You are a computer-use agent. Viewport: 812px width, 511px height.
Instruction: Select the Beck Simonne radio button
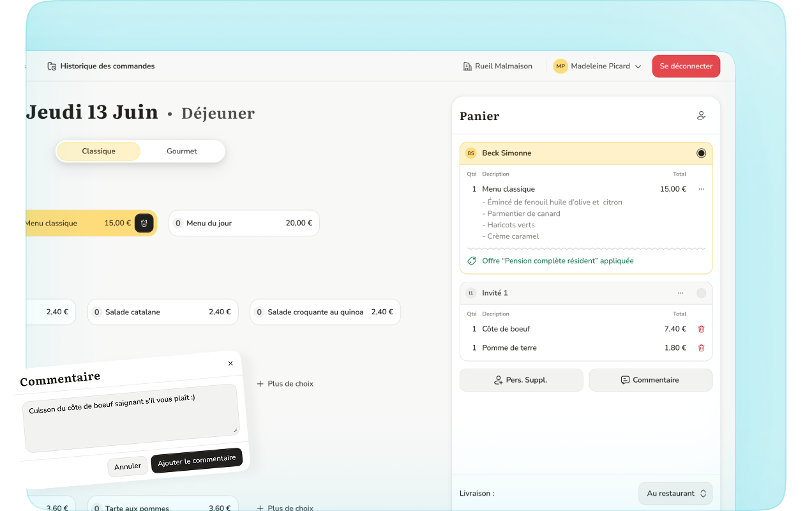pyautogui.click(x=701, y=153)
